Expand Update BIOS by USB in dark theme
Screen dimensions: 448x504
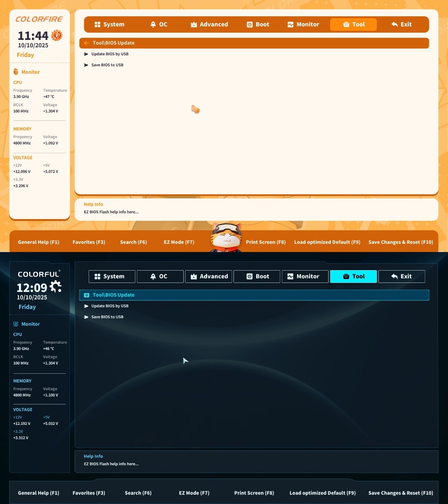coord(110,306)
